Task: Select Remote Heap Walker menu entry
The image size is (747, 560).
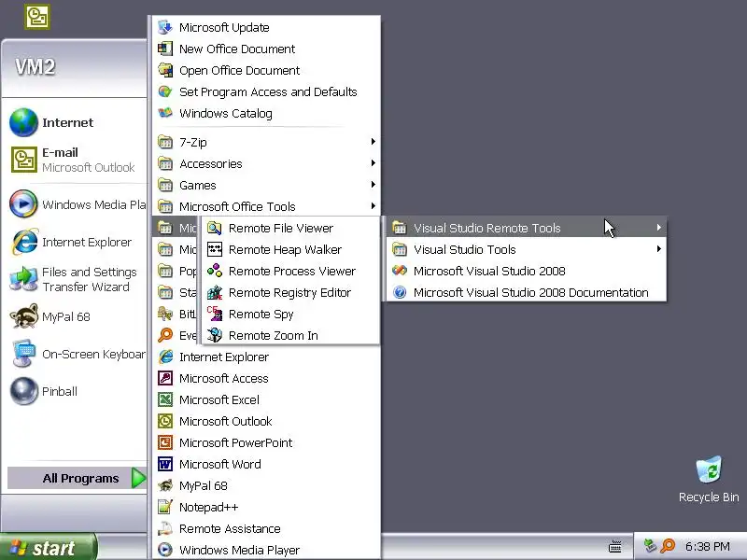Action: pos(290,249)
